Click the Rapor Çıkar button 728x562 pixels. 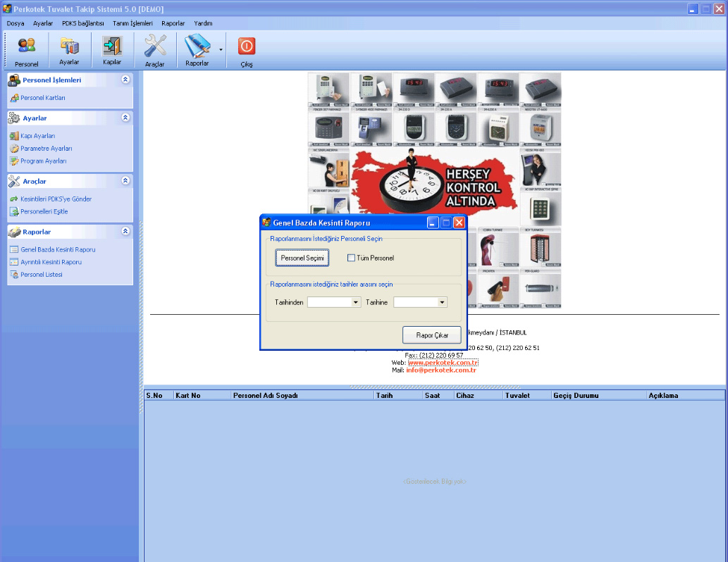pos(432,335)
